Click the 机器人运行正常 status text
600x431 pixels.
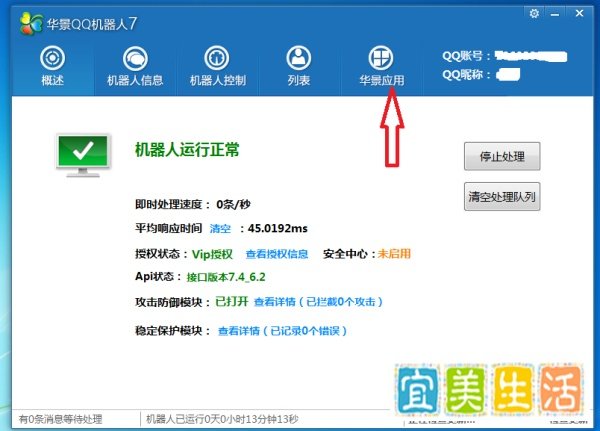187,150
